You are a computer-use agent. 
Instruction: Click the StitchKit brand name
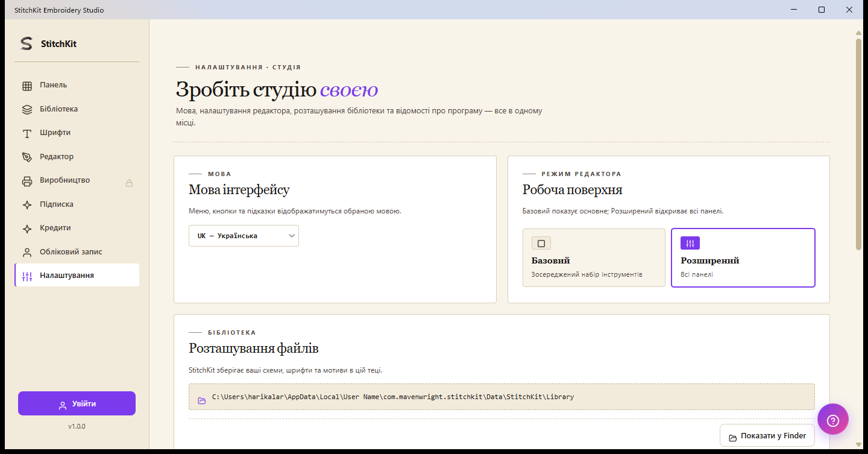58,44
